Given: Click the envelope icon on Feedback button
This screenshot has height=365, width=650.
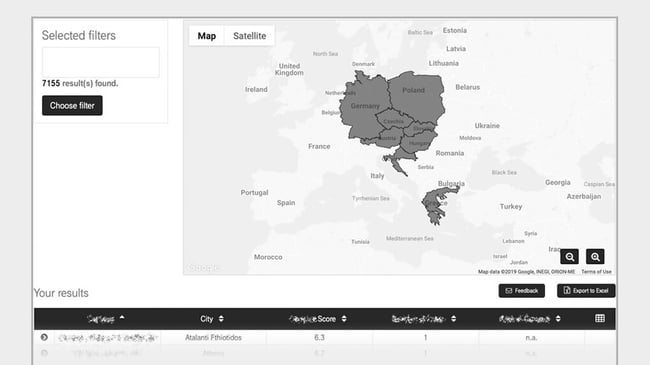Looking at the screenshot, I should 509,291.
